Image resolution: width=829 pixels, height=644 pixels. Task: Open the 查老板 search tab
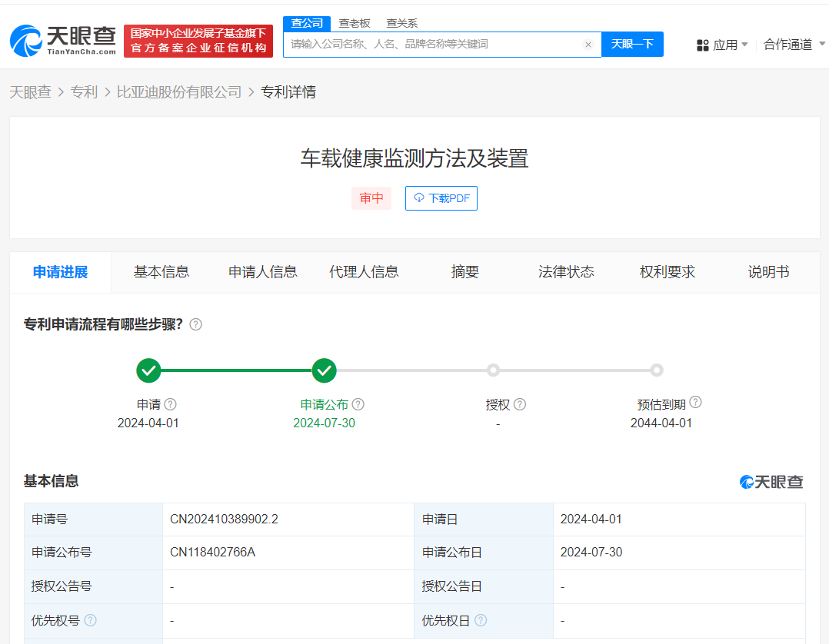(x=354, y=23)
